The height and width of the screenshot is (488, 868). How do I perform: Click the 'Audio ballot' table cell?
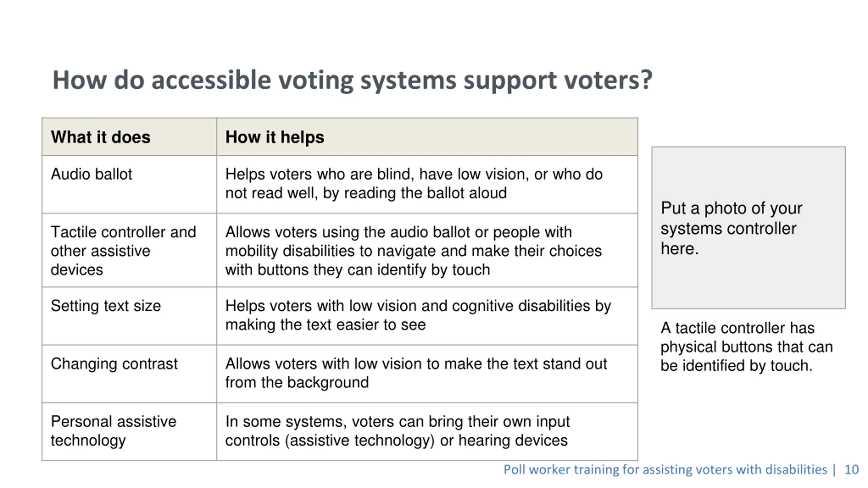click(129, 184)
